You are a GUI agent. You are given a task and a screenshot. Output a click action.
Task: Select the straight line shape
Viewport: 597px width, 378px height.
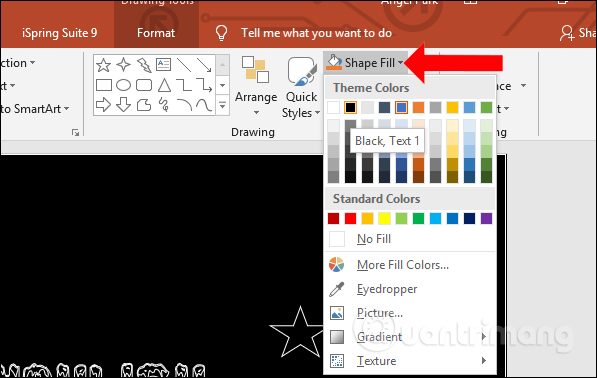pyautogui.click(x=184, y=65)
